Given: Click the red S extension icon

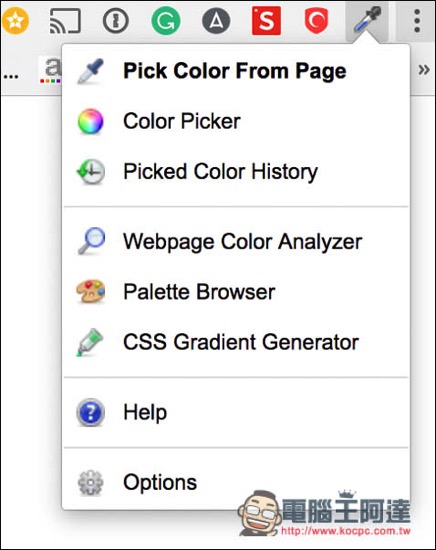Looking at the screenshot, I should coord(266,21).
